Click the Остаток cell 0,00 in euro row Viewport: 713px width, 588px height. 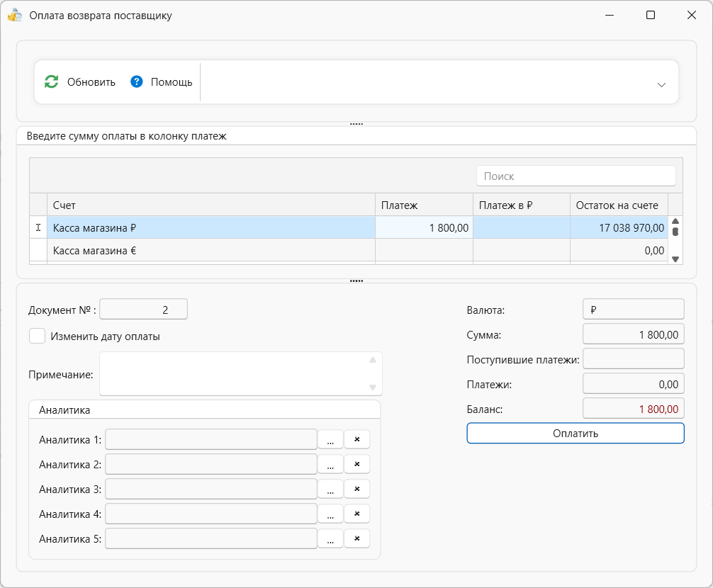click(619, 250)
